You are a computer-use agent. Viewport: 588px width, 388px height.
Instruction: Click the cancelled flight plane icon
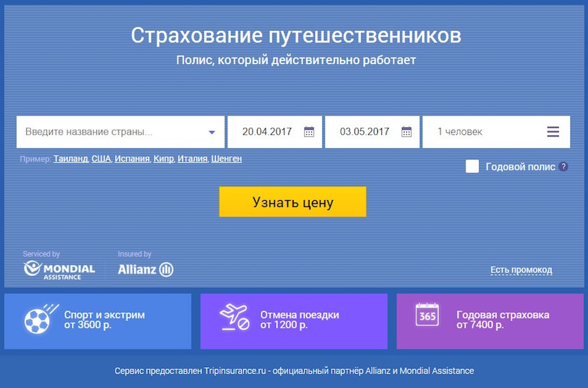pyautogui.click(x=233, y=317)
